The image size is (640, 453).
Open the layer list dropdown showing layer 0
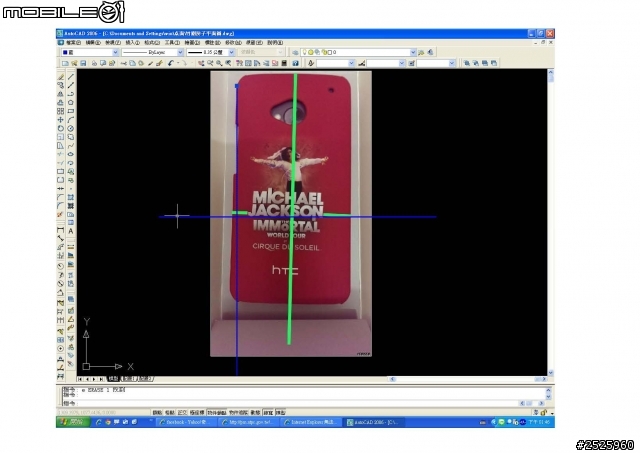click(358, 52)
